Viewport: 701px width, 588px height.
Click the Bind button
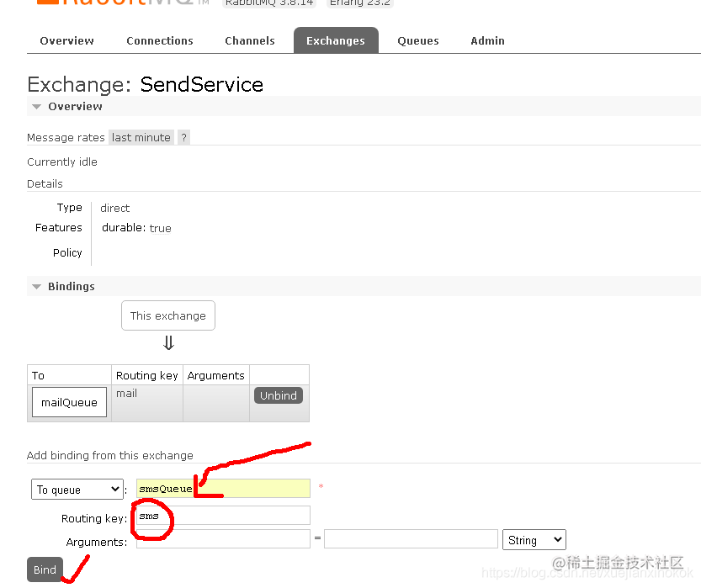coord(45,569)
